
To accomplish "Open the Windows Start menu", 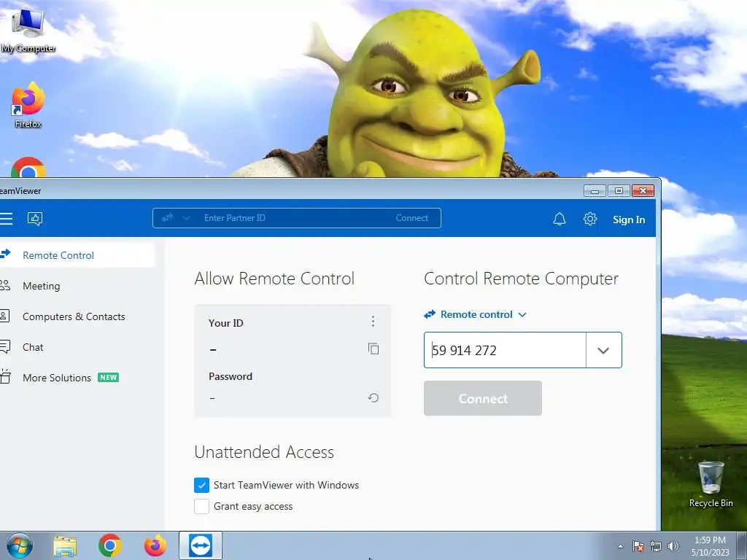I will 20,545.
